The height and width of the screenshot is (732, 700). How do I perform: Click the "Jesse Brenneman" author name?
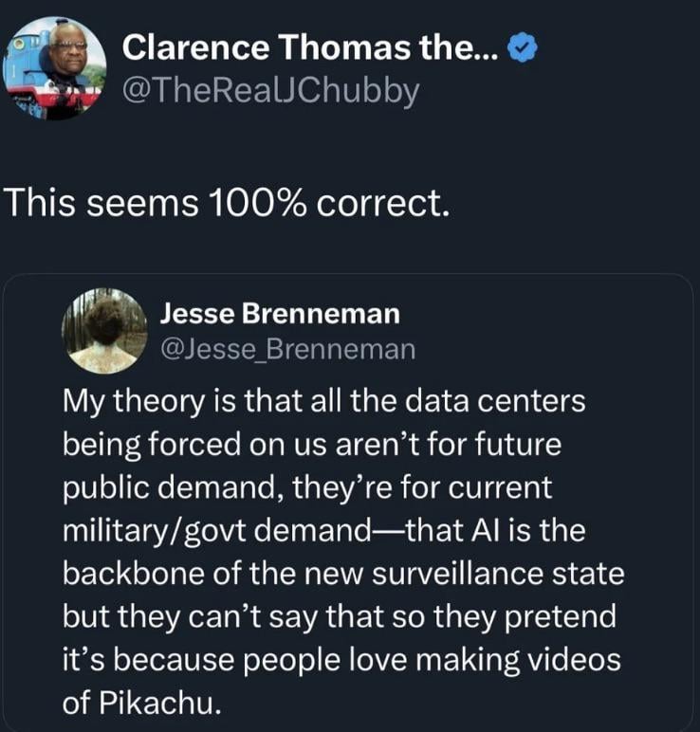pyautogui.click(x=280, y=312)
